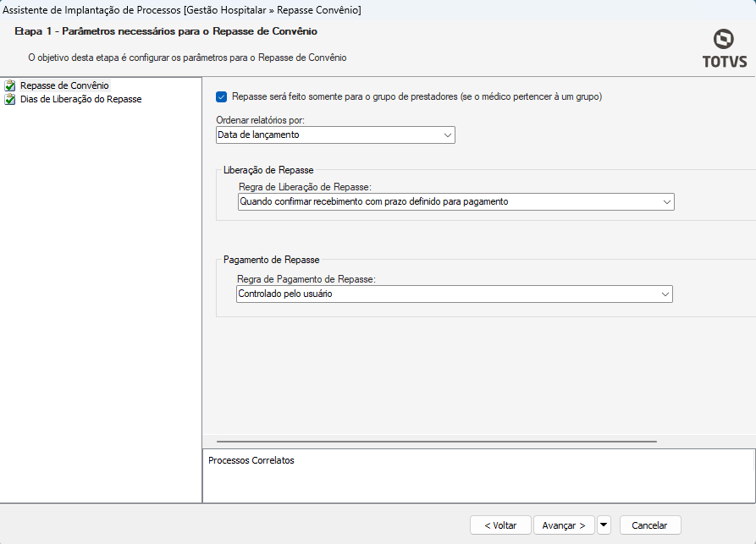Viewport: 756px width, 544px height.
Task: Open the Dias de Liberação do Repasse step
Action: pyautogui.click(x=80, y=99)
